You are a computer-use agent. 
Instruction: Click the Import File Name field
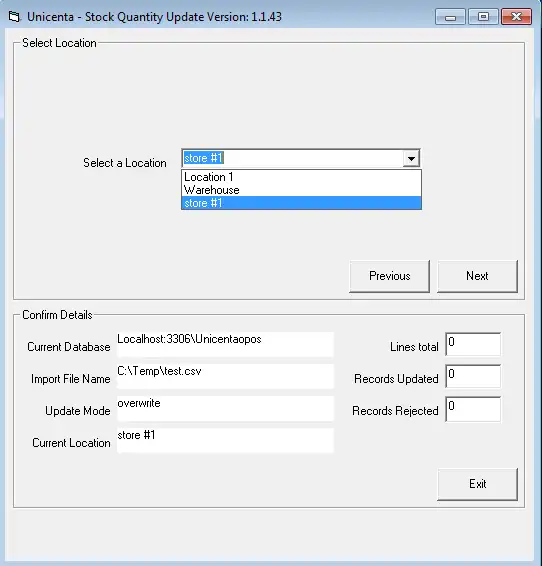225,376
